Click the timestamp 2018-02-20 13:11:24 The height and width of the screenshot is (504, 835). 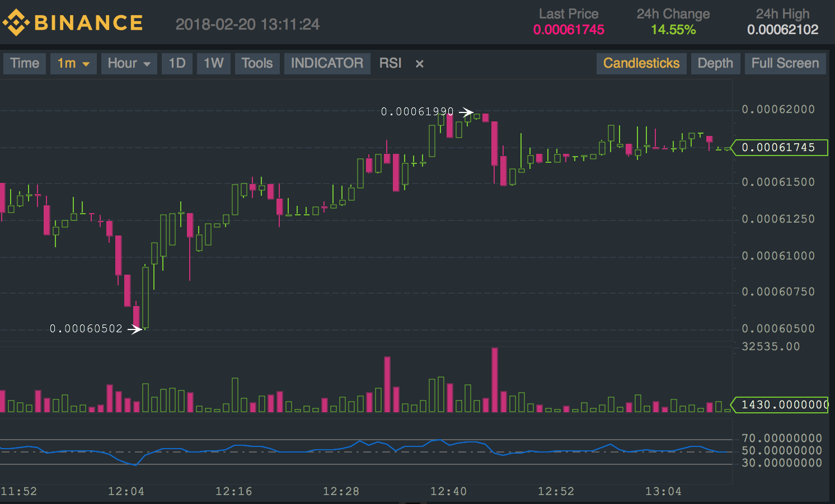247,24
